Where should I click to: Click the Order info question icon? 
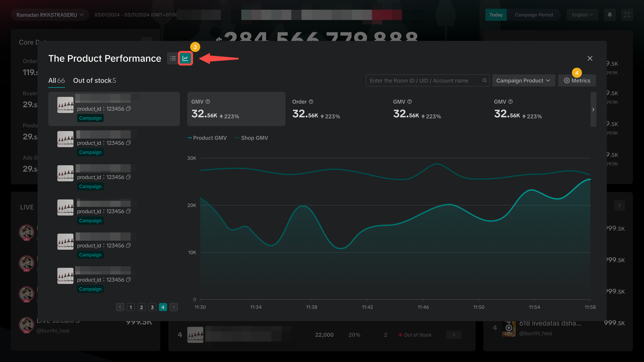pos(311,102)
